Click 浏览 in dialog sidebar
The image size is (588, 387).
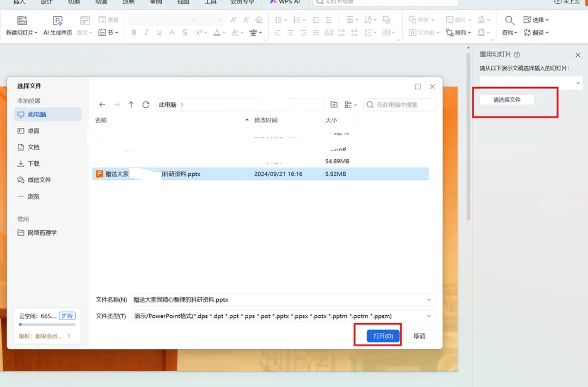(x=47, y=196)
